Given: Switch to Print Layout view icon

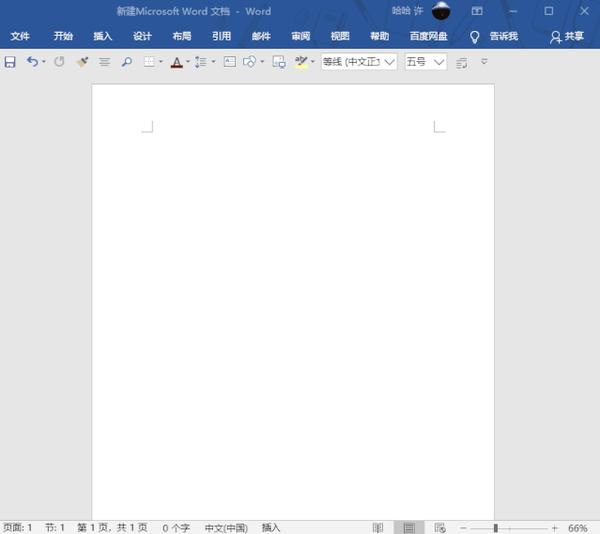Looking at the screenshot, I should pos(409,528).
